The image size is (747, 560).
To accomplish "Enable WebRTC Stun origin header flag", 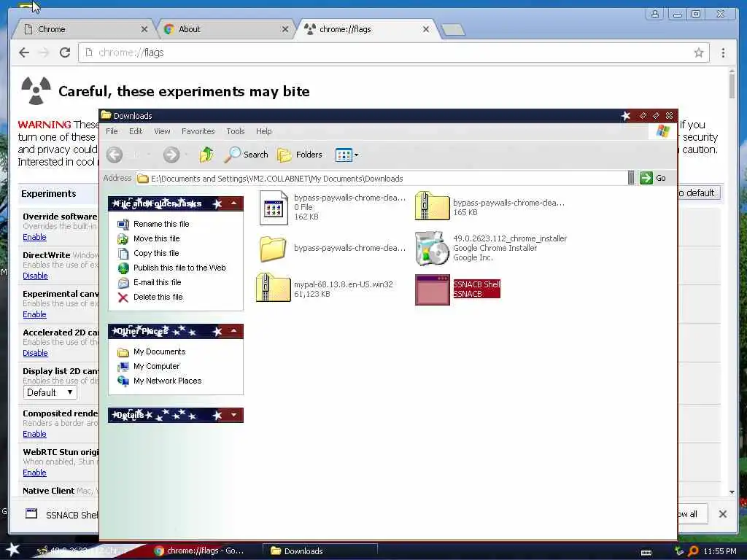I will (x=35, y=472).
